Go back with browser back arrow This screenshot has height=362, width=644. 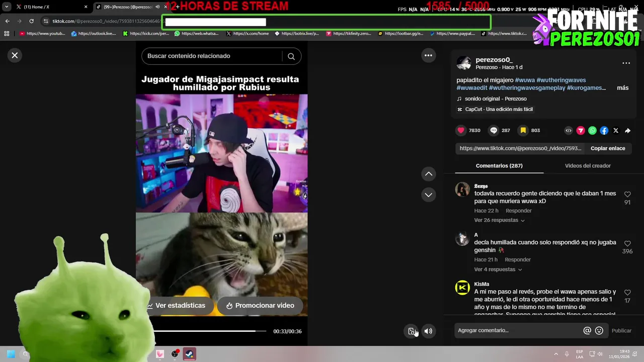click(x=7, y=21)
